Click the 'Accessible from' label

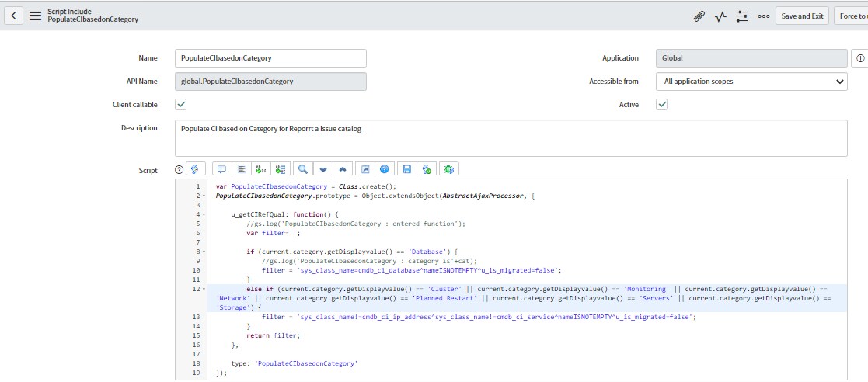pos(613,82)
